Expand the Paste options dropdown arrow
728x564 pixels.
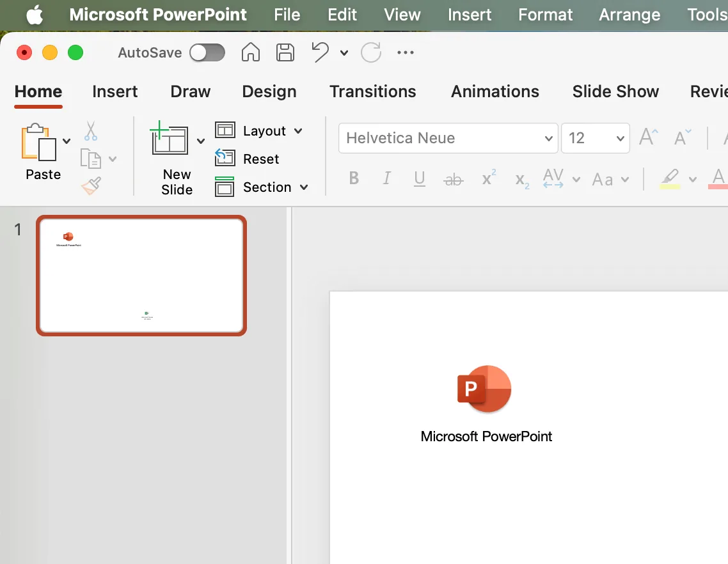(x=67, y=141)
